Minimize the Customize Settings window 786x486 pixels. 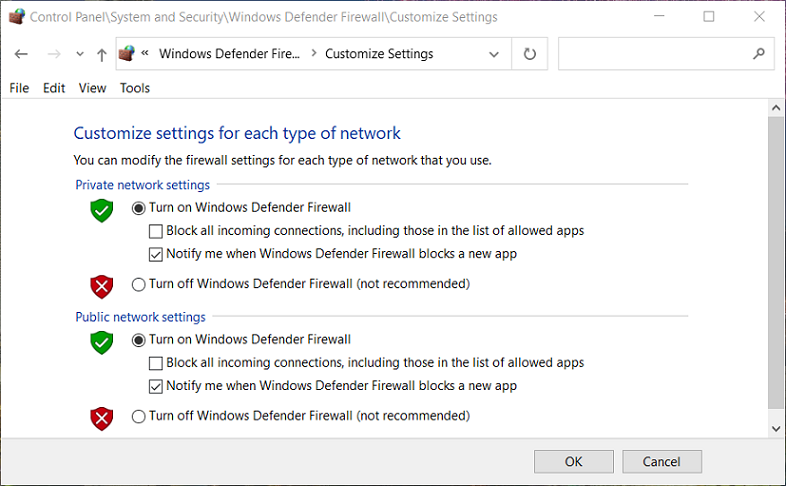click(659, 17)
